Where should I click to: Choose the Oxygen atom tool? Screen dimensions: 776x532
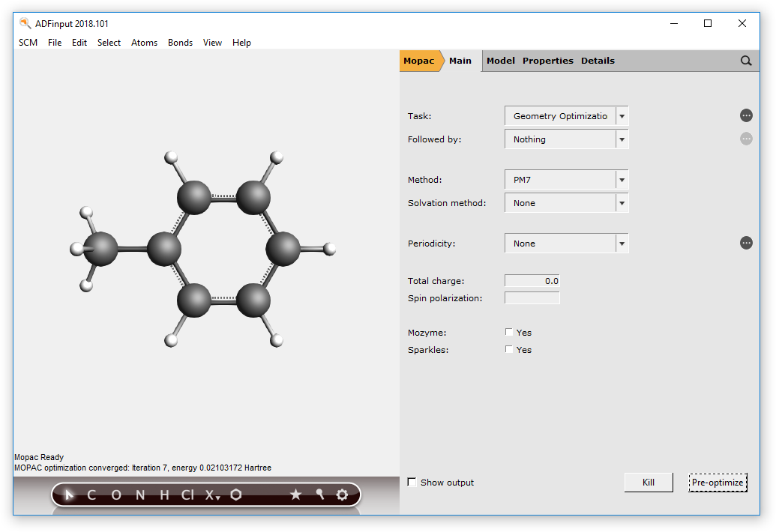[115, 495]
